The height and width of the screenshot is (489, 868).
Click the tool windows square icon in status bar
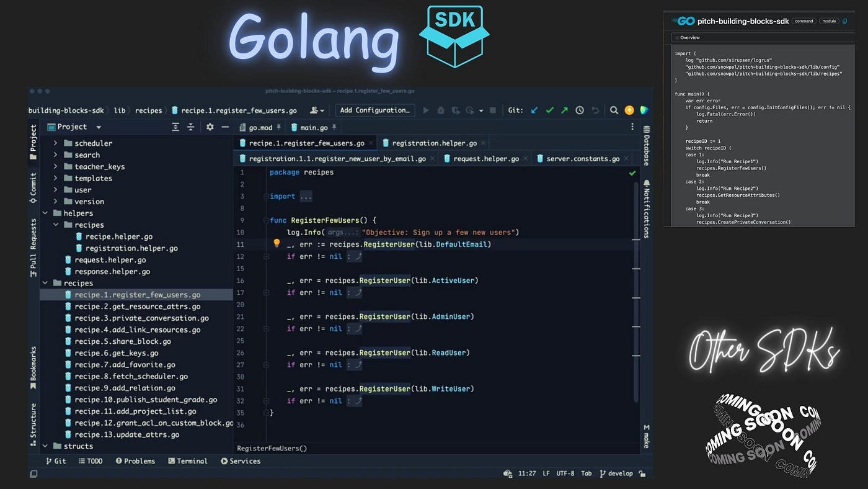pyautogui.click(x=33, y=473)
